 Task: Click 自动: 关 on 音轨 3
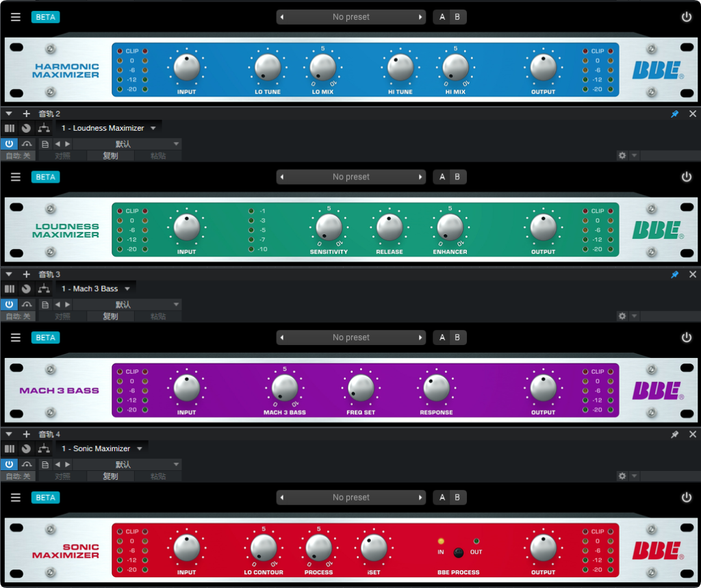coord(18,316)
